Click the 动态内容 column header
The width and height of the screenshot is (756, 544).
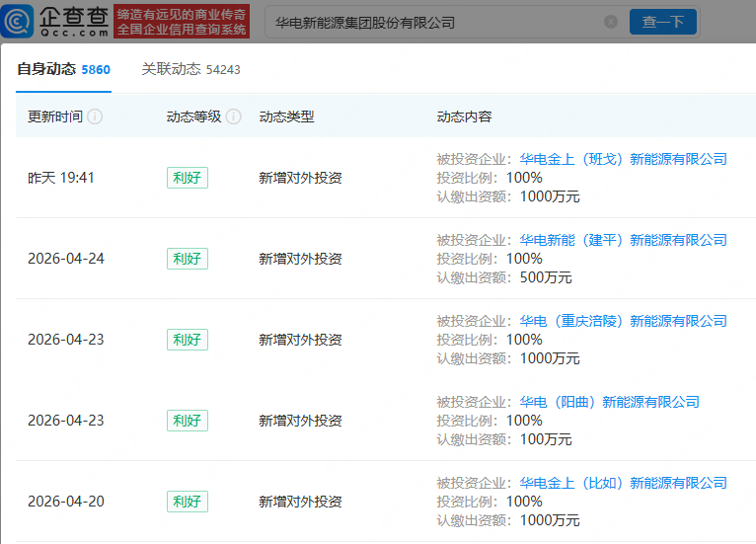pos(464,117)
